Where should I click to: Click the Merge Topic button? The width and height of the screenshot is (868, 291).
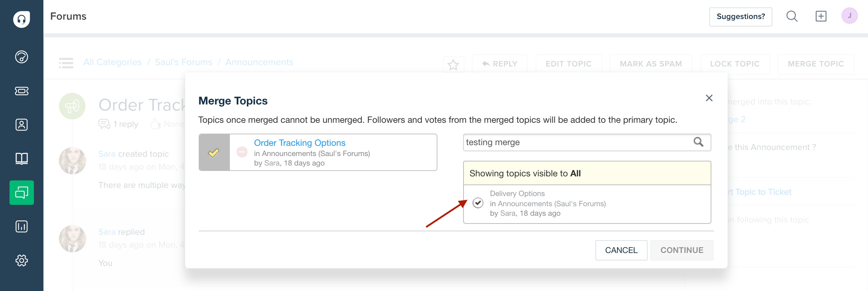[816, 64]
